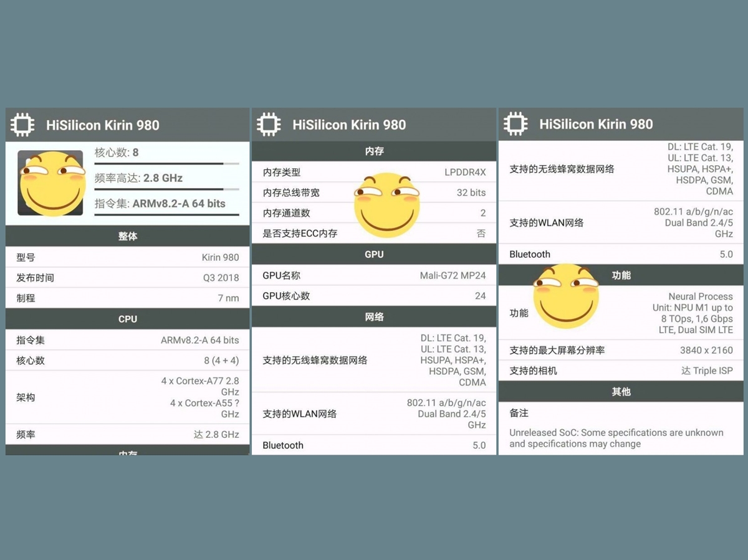This screenshot has width=748, height=560.
Task: Select the 内存总线带宽 row label
Action: point(291,193)
